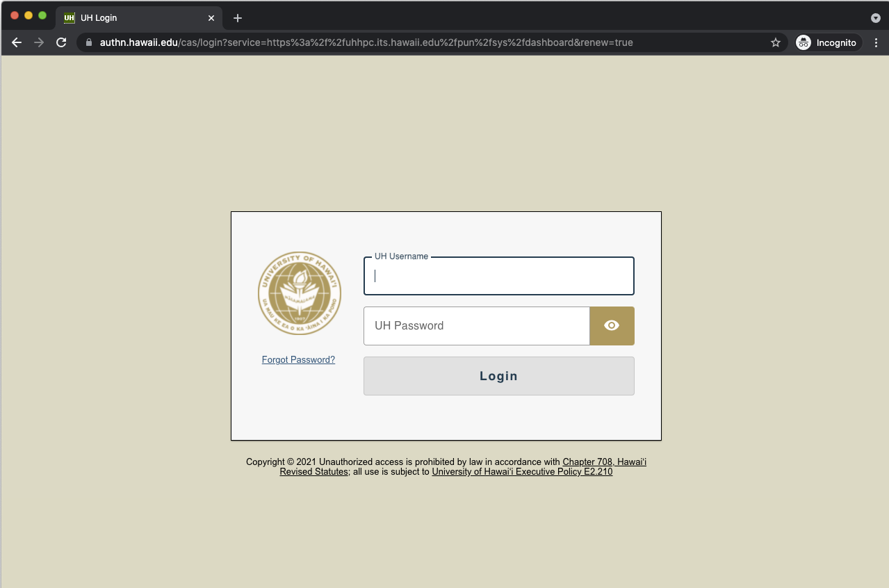889x588 pixels.
Task: Click the UH favicon in the tab
Action: pos(70,18)
